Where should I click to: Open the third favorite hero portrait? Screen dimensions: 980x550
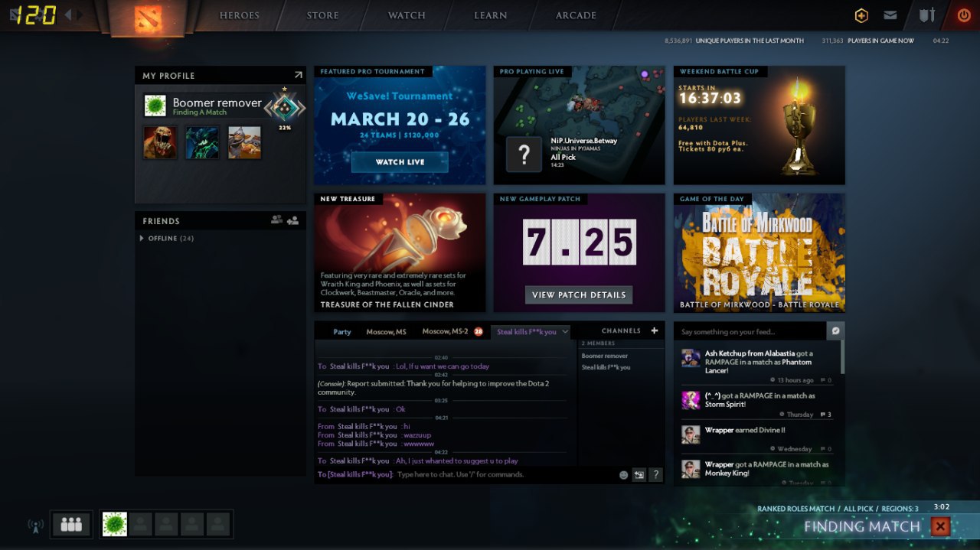click(244, 142)
